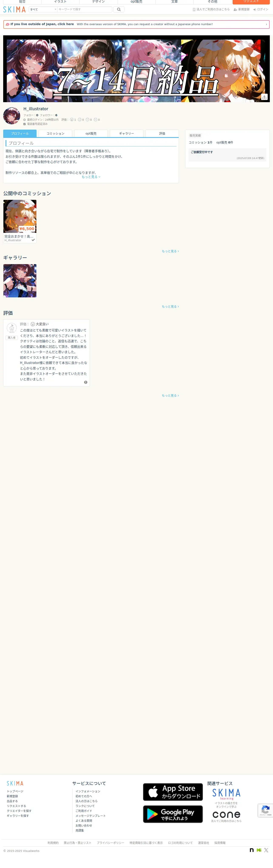Open footer link クリエイターを探す

point(19,811)
